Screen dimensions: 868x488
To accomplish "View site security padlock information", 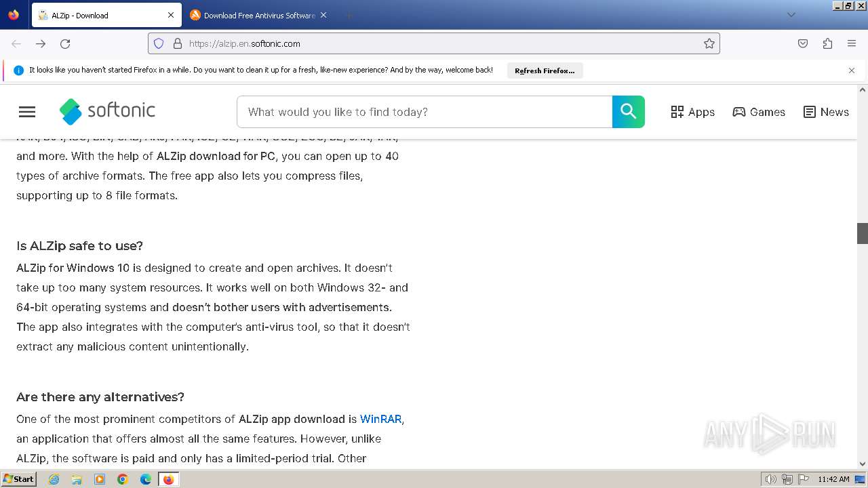I will 178,43.
